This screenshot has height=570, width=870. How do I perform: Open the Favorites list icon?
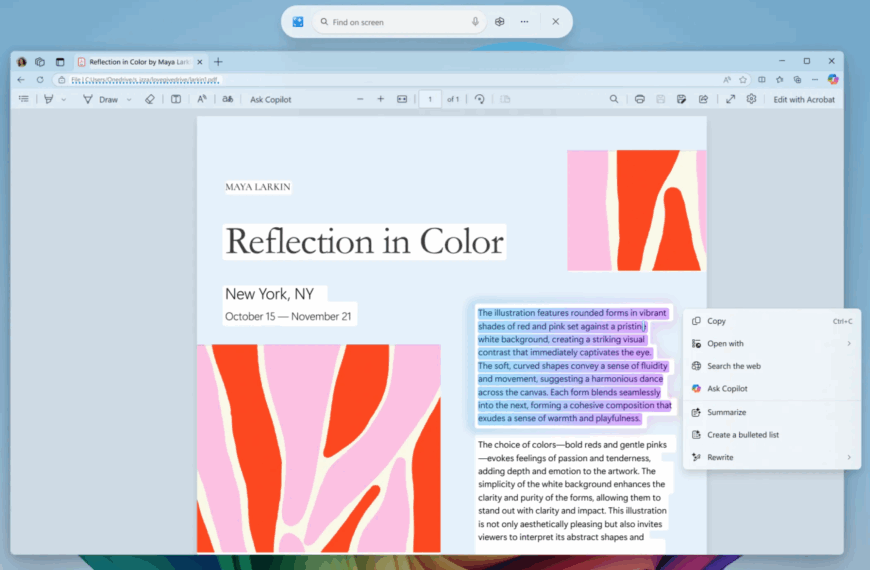[x=780, y=80]
